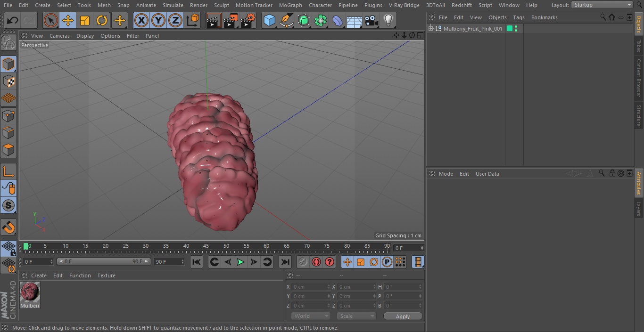Select the Live Selection tool

click(x=50, y=20)
